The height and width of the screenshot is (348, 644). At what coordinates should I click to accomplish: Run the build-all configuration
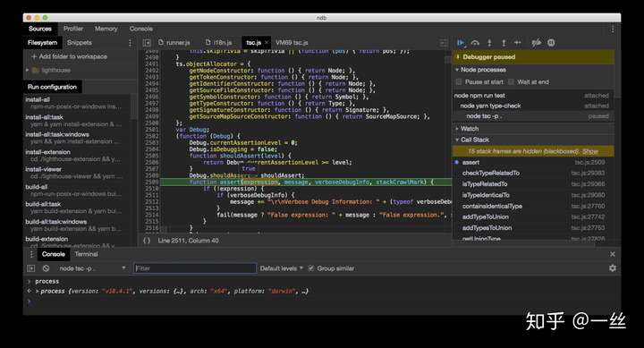pos(77,191)
